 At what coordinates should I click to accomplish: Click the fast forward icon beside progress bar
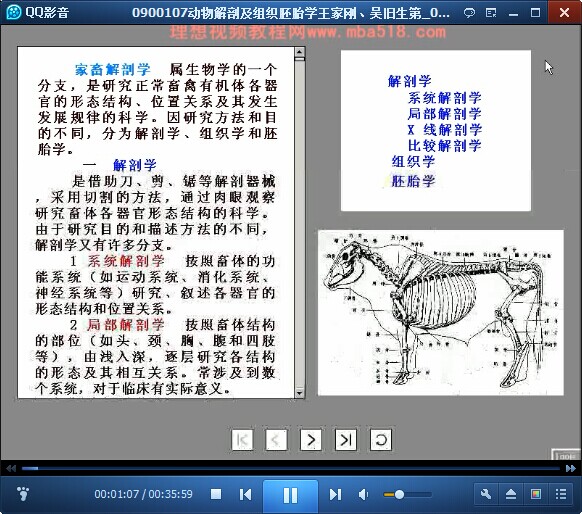(570, 468)
